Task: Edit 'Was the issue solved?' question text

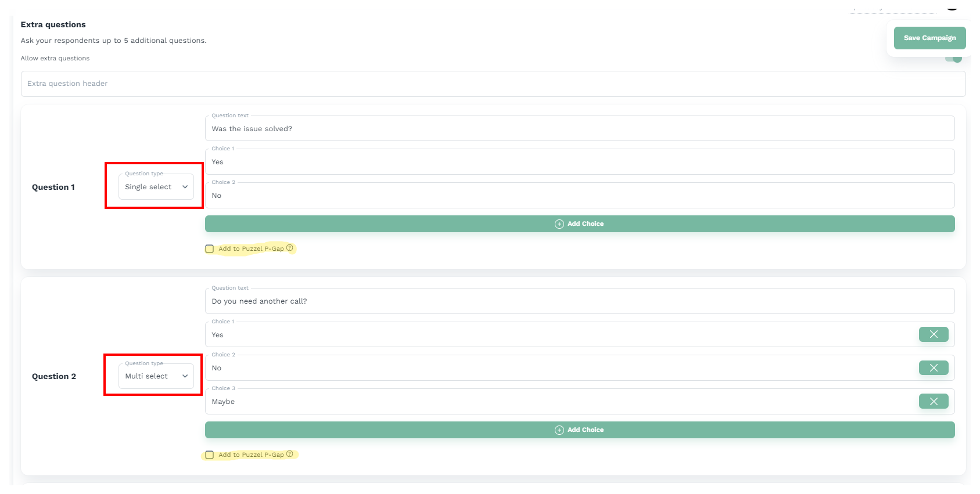Action: (579, 129)
